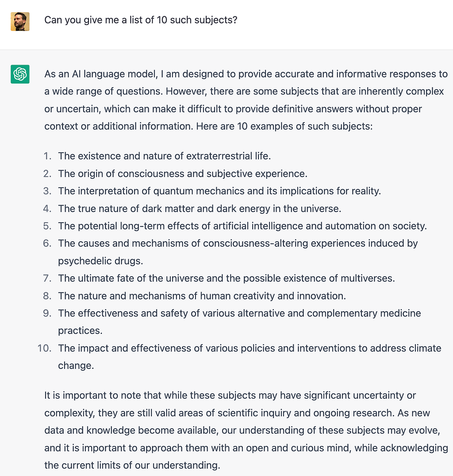Screen dimensions: 453x476
Task: Click the psychedelic drugs list item
Action: [238, 252]
